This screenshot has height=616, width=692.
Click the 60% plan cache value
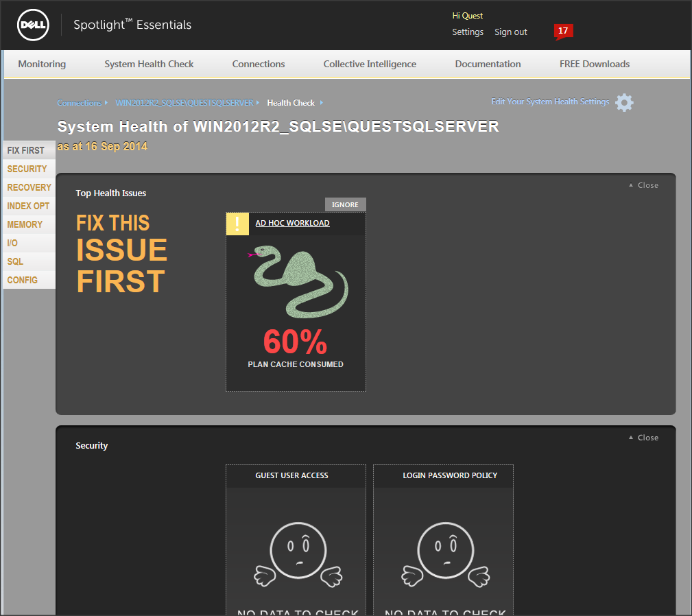pyautogui.click(x=295, y=342)
